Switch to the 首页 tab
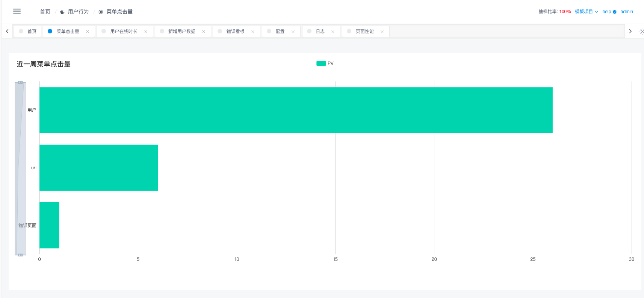This screenshot has height=298, width=644. tap(28, 32)
